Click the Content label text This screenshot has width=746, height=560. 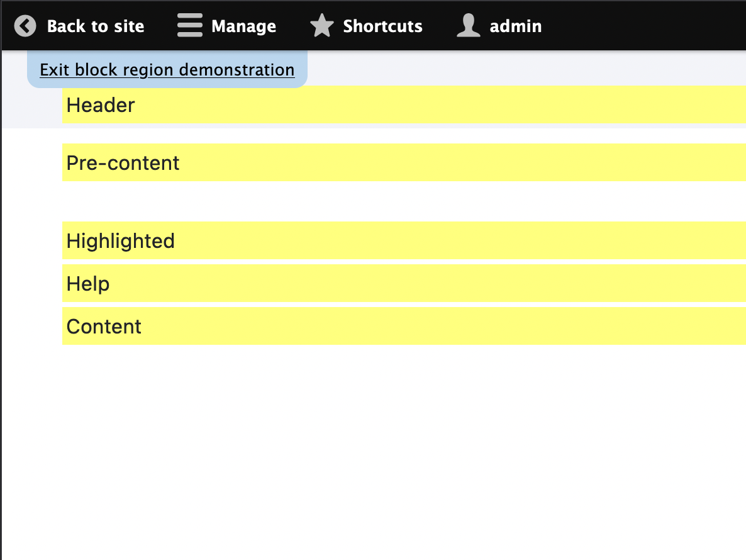(103, 326)
